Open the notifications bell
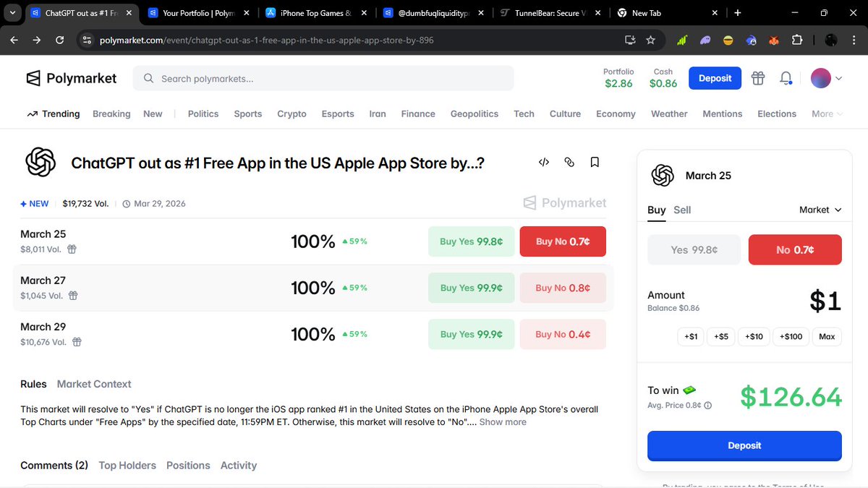The height and width of the screenshot is (488, 868). click(x=786, y=78)
